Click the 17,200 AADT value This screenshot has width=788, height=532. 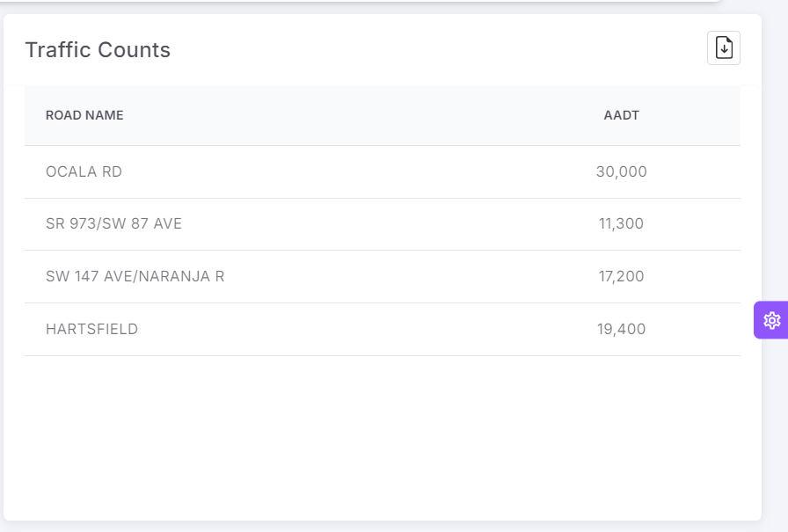621,276
